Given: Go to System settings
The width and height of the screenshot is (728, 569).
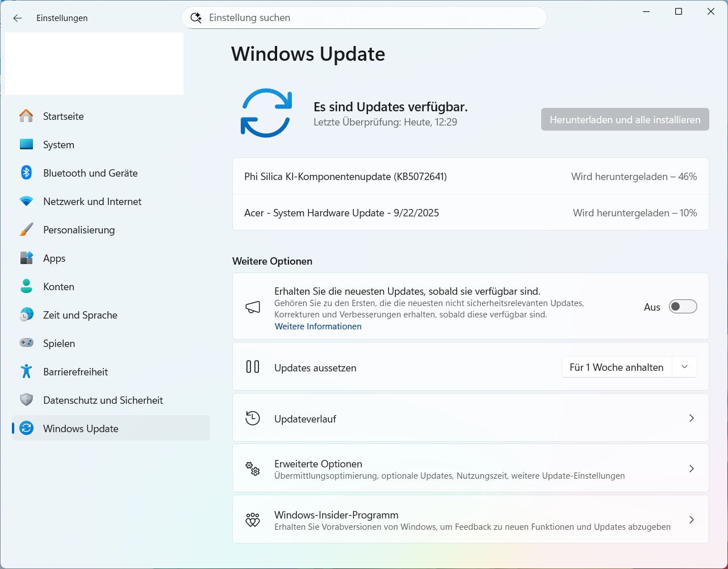Looking at the screenshot, I should pyautogui.click(x=111, y=144).
